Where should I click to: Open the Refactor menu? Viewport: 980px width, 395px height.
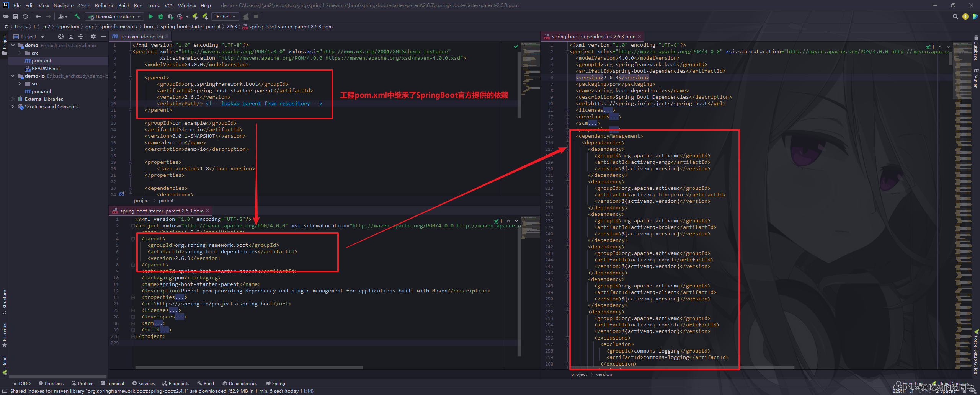(x=104, y=5)
